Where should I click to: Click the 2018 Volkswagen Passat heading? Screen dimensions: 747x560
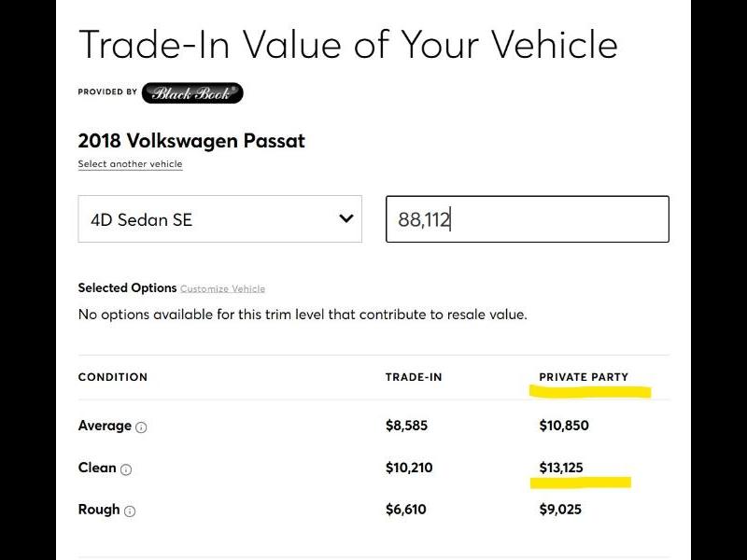tap(190, 141)
